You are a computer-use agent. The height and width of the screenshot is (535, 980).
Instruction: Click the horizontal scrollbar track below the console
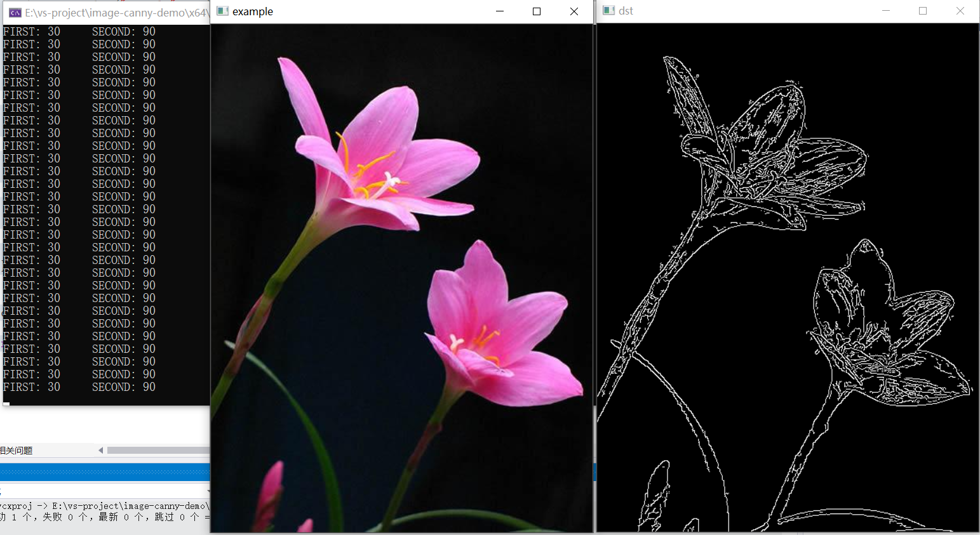click(158, 450)
